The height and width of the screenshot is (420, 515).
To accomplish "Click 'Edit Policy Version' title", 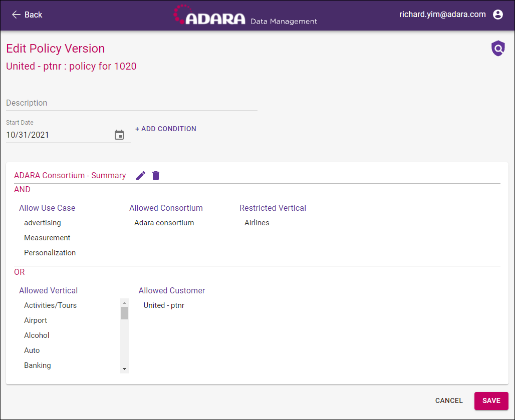I will (x=55, y=49).
